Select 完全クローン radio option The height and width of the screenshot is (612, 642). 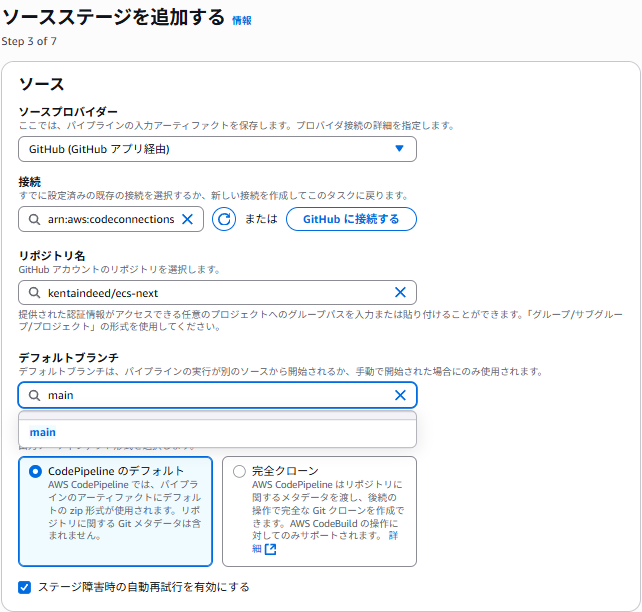click(239, 471)
